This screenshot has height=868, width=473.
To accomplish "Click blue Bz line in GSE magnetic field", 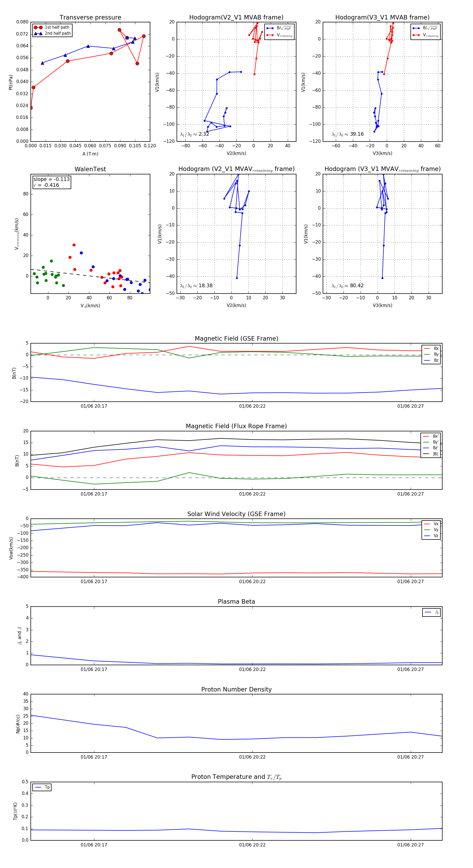I will tap(236, 393).
